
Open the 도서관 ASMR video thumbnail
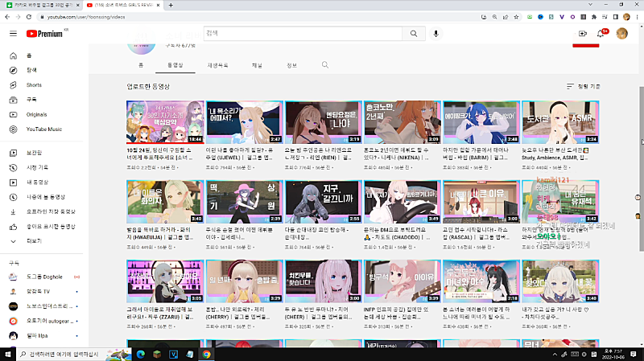coord(559,122)
